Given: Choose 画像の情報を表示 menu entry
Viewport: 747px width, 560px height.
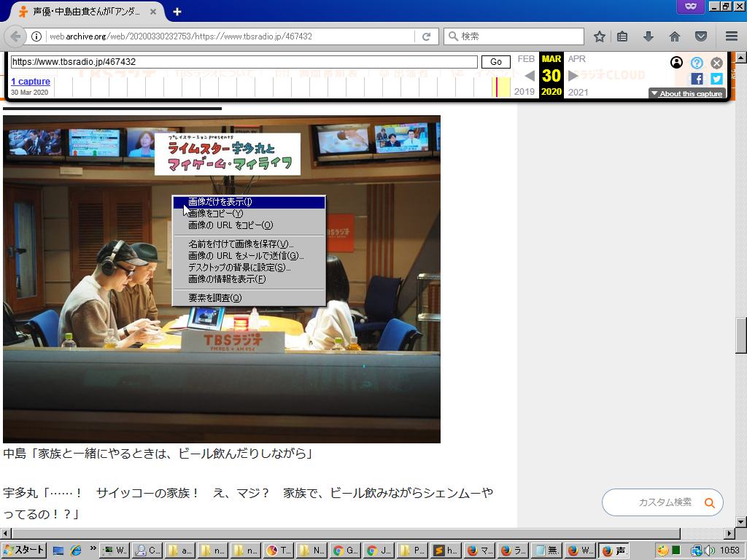Looking at the screenshot, I should click(x=249, y=279).
